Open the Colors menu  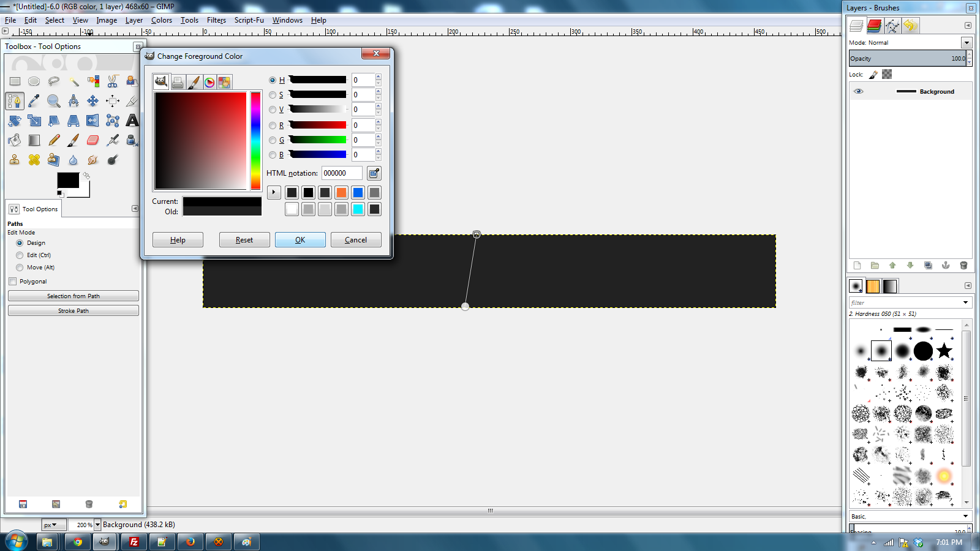pyautogui.click(x=162, y=20)
